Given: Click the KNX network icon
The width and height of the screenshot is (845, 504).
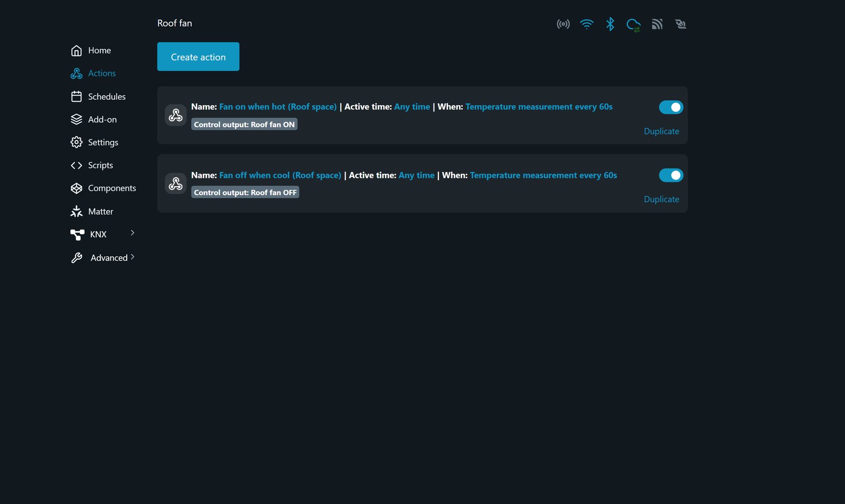Looking at the screenshot, I should [78, 234].
